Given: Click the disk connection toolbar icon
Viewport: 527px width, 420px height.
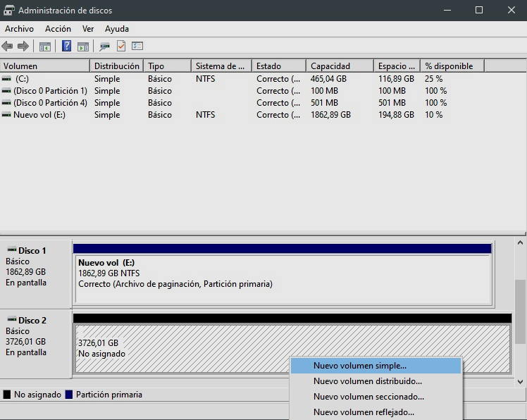Looking at the screenshot, I should 105,47.
